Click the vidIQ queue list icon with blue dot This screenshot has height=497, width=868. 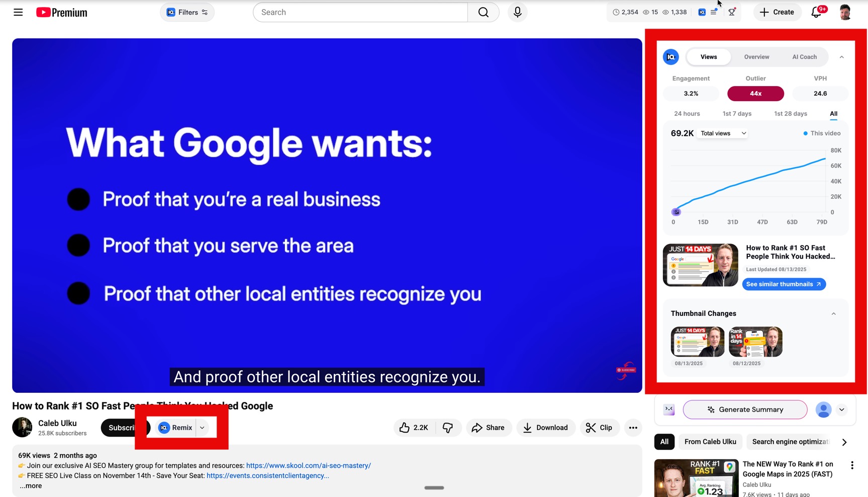714,12
